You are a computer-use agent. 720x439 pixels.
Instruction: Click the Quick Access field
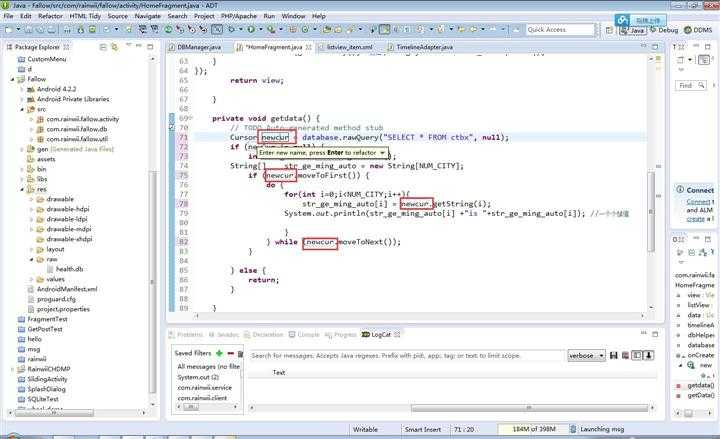(559, 30)
